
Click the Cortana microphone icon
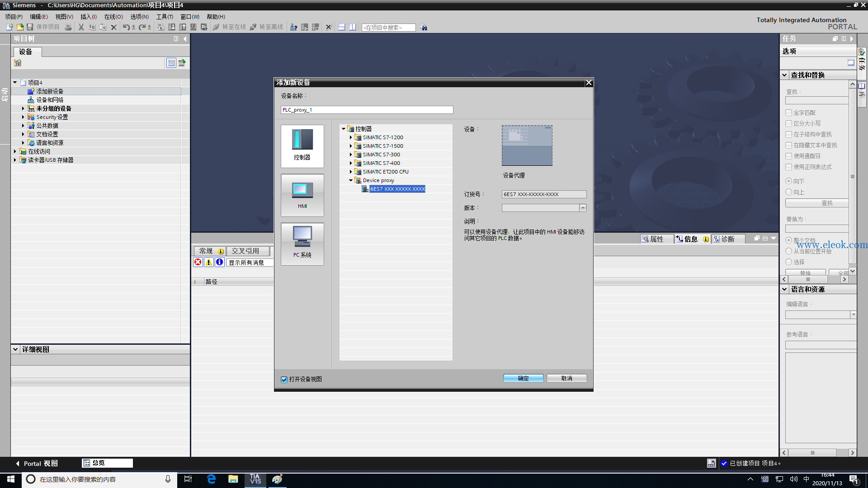coord(168,479)
